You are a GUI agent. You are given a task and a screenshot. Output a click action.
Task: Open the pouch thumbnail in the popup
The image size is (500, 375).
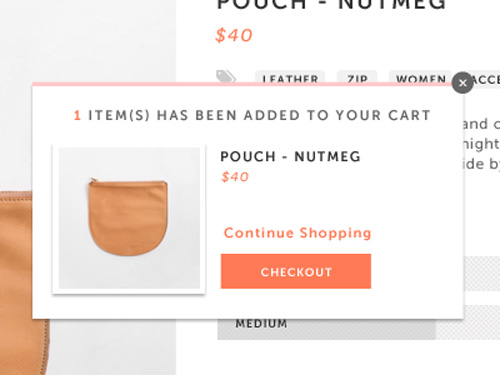point(129,219)
